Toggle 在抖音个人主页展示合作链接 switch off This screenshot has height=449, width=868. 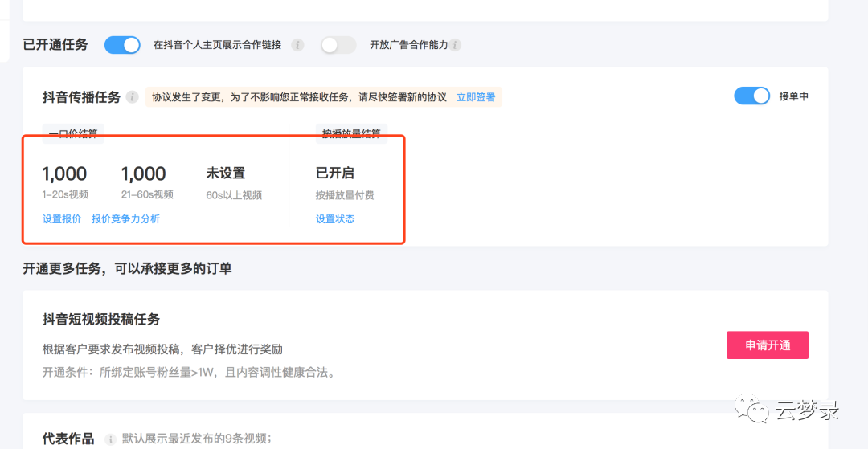tap(122, 45)
